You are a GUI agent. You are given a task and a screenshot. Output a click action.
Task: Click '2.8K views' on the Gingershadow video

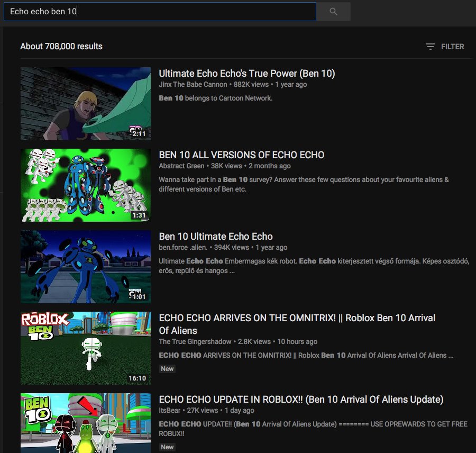coord(254,341)
